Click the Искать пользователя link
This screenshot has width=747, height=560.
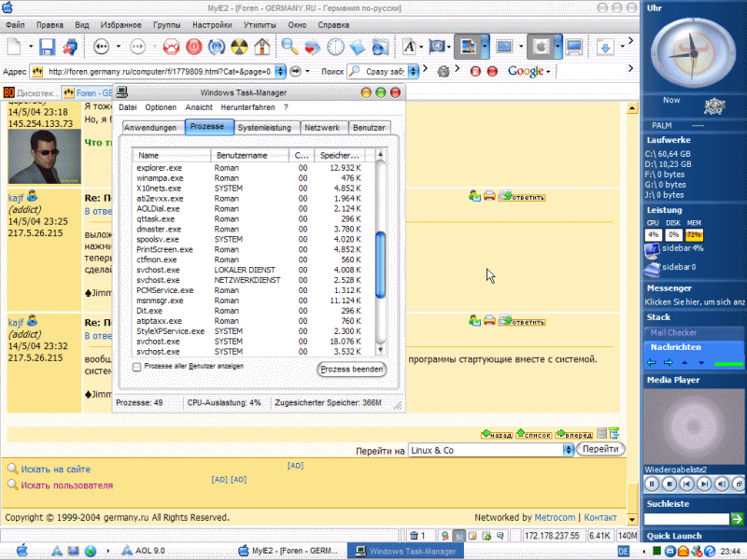click(66, 485)
